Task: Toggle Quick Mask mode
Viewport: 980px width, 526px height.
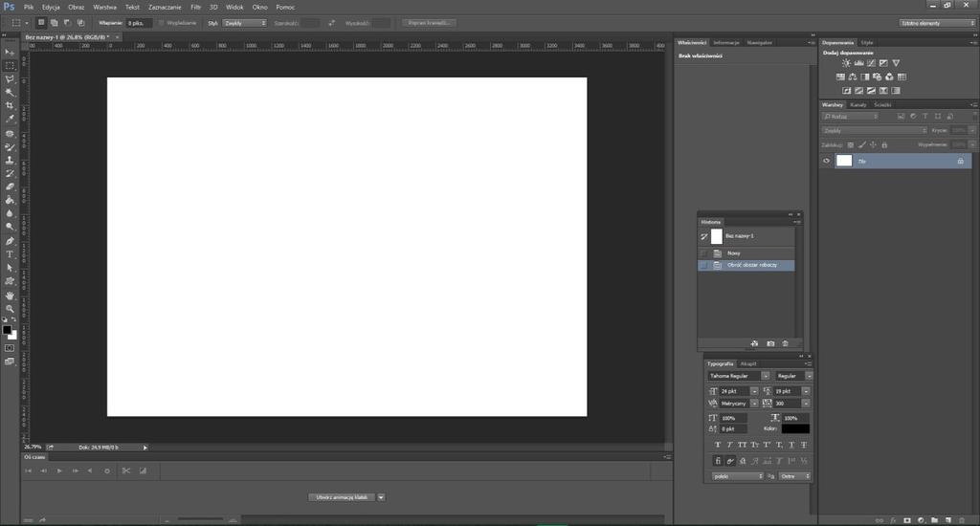Action: 10,348
